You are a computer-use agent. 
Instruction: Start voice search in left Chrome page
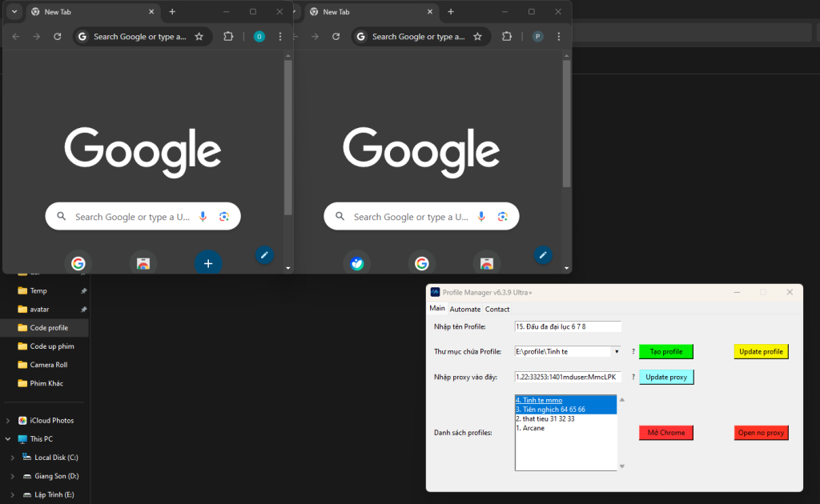click(203, 216)
